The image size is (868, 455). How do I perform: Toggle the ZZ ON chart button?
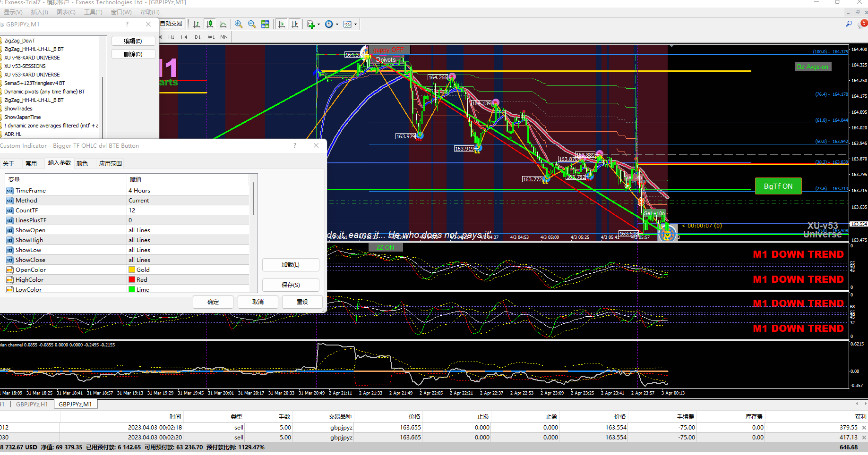point(385,247)
